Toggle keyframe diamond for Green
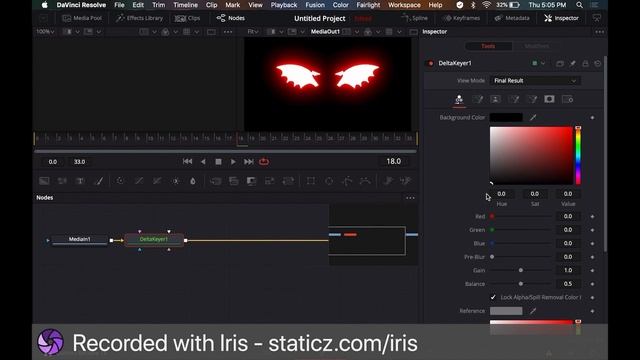 592,230
